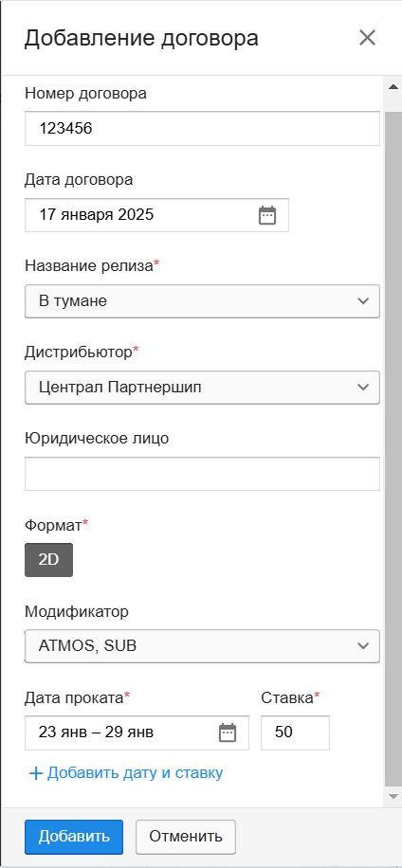402x868 pixels.
Task: Click scrollbar up arrow
Action: pyautogui.click(x=393, y=87)
